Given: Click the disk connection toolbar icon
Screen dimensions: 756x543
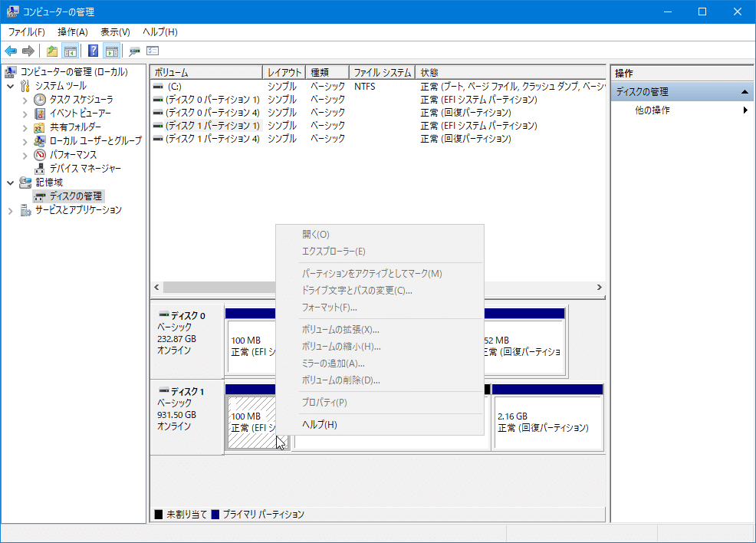Looking at the screenshot, I should (x=135, y=51).
